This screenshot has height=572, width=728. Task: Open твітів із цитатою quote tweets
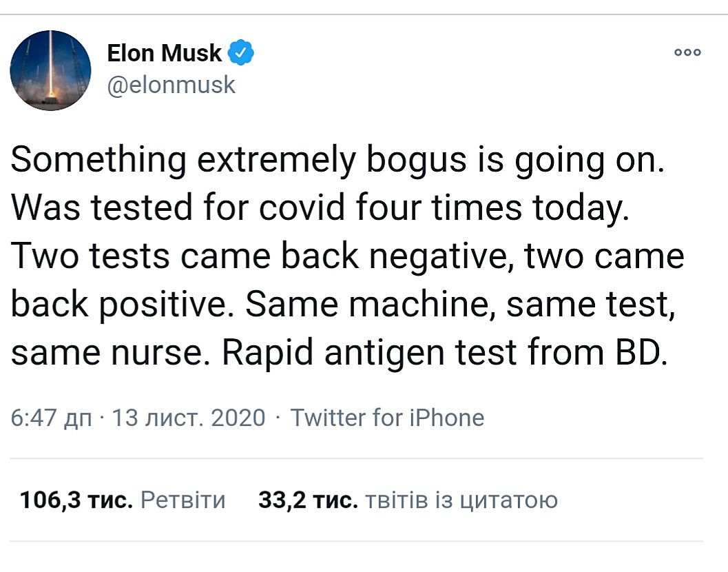click(x=460, y=500)
